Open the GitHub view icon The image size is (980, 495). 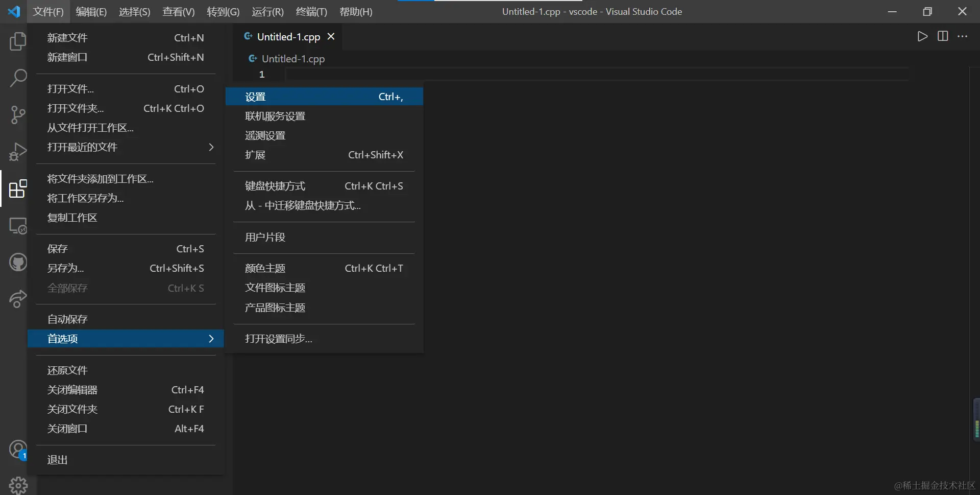tap(18, 263)
